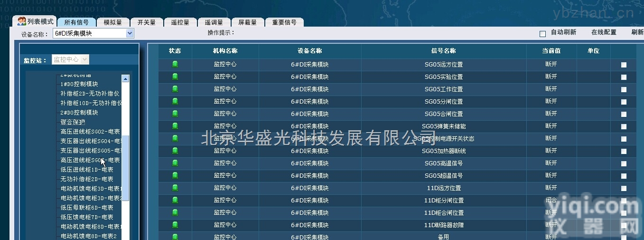Click the green status lamp for SG05高温信号
Viewport: 644px width, 240px height.
[x=175, y=163]
